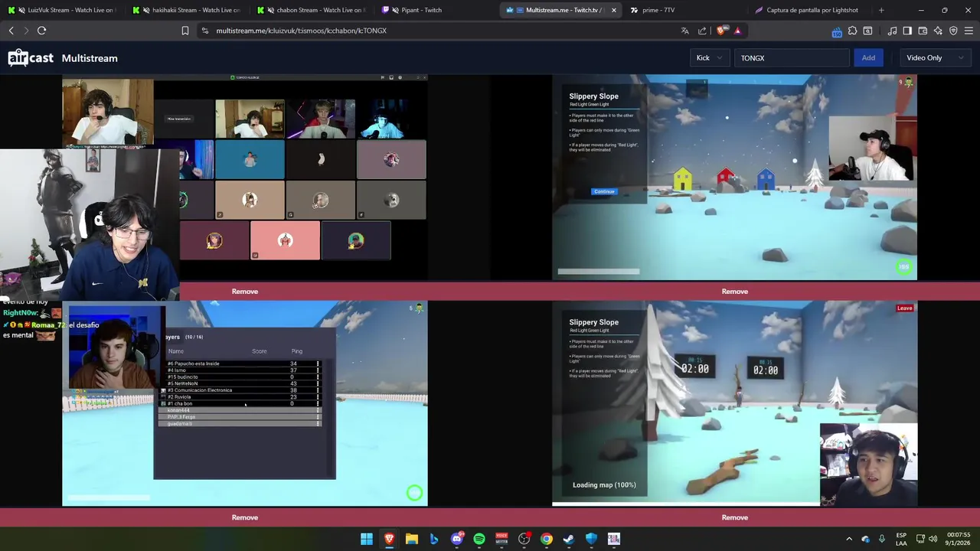Open File Explorer from the taskbar
The height and width of the screenshot is (551, 980).
tap(412, 539)
